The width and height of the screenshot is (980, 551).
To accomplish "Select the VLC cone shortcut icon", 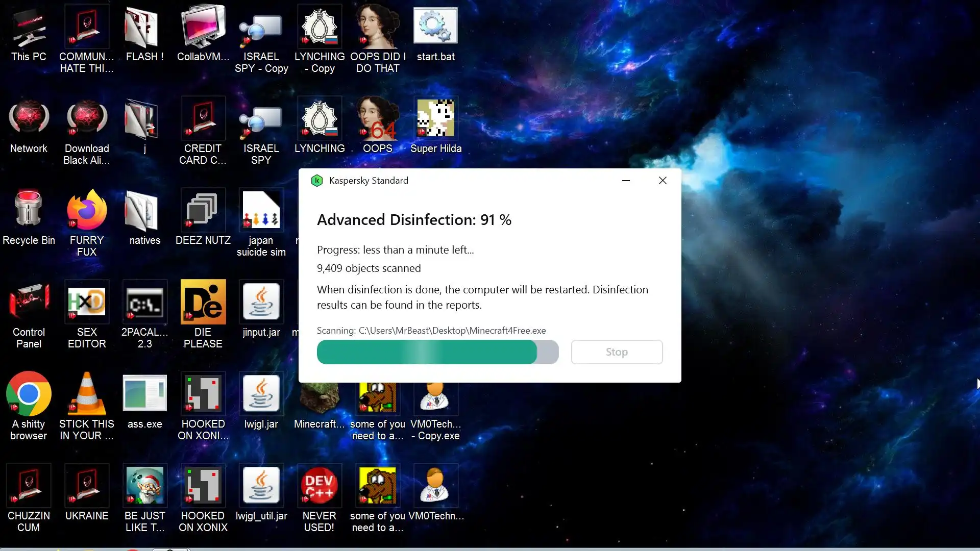I will tap(87, 394).
